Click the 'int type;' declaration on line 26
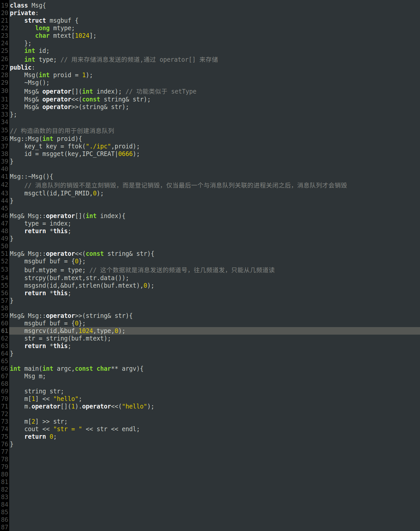 (40, 59)
